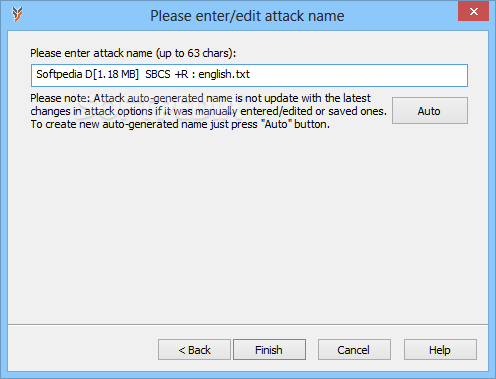496x379 pixels.
Task: Click the application logo icon in title bar
Action: [x=17, y=15]
